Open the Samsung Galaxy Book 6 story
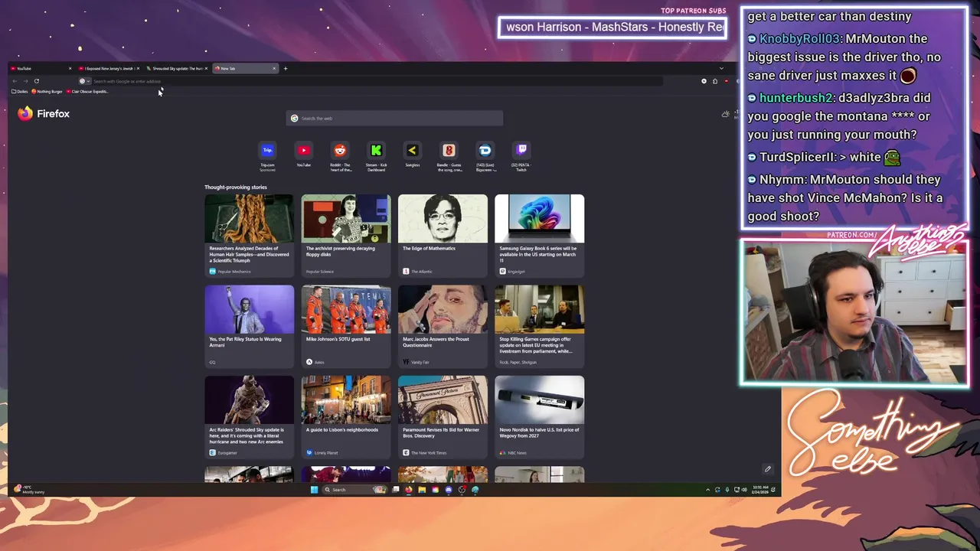The image size is (980, 551). tap(539, 236)
